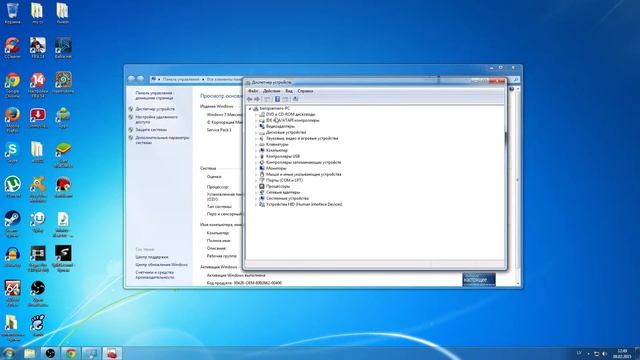This screenshot has width=640, height=360.
Task: Expand the Контроллеры USB node
Action: click(x=256, y=156)
